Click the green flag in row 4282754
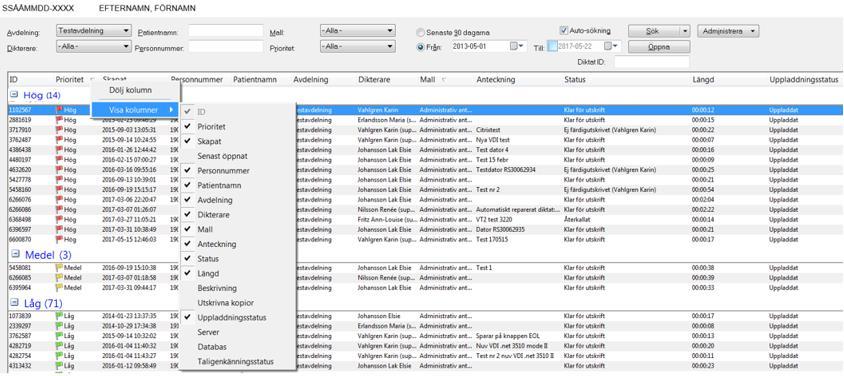Image resolution: width=844 pixels, height=376 pixels. pos(59,356)
